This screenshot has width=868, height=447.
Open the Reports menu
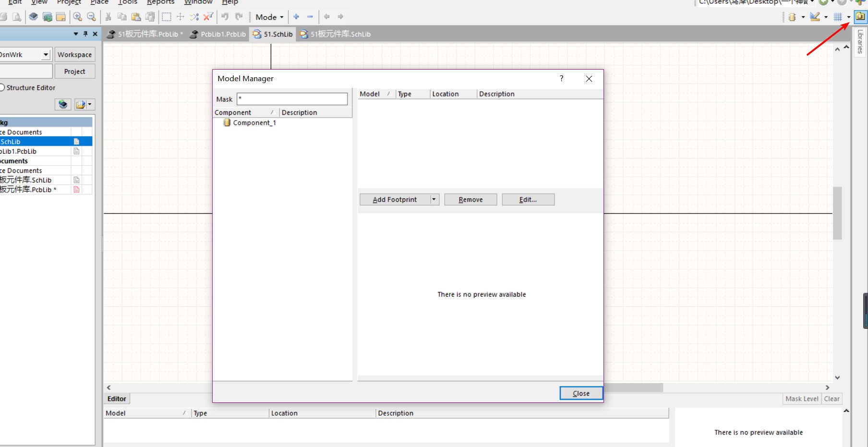(160, 2)
